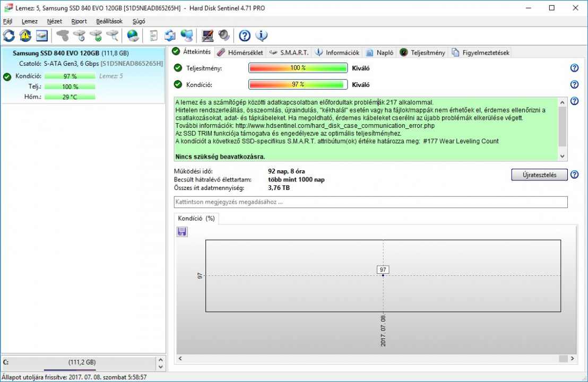Click the blue refresh arrows toolbar icon
The image size is (588, 382).
tap(9, 36)
